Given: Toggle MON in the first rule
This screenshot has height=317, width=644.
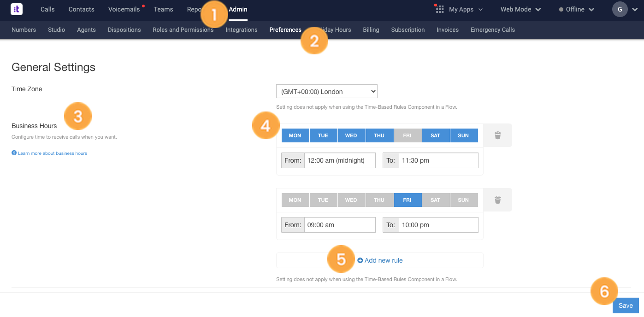Looking at the screenshot, I should tap(295, 135).
